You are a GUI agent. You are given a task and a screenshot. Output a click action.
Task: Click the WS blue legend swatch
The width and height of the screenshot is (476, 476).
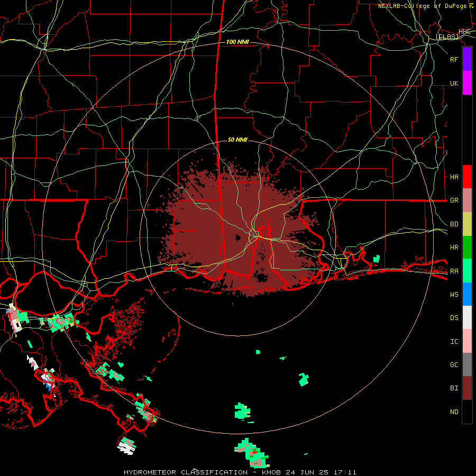467,294
